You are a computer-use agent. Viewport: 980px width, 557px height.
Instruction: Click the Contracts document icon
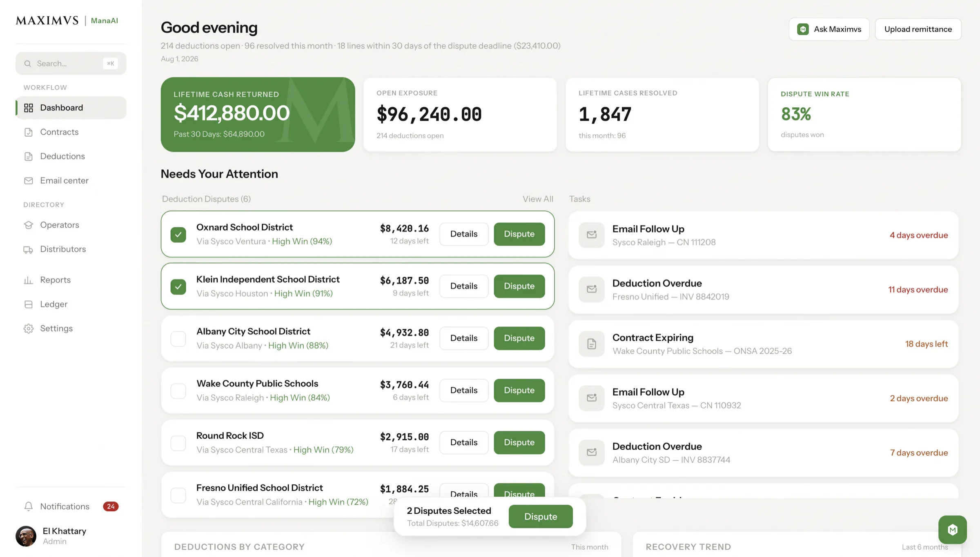28,132
